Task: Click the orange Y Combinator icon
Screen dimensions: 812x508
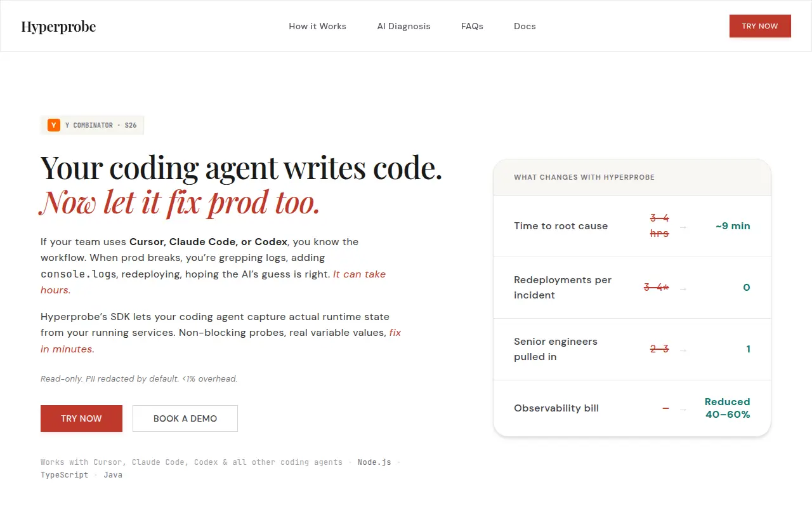Action: [x=54, y=125]
